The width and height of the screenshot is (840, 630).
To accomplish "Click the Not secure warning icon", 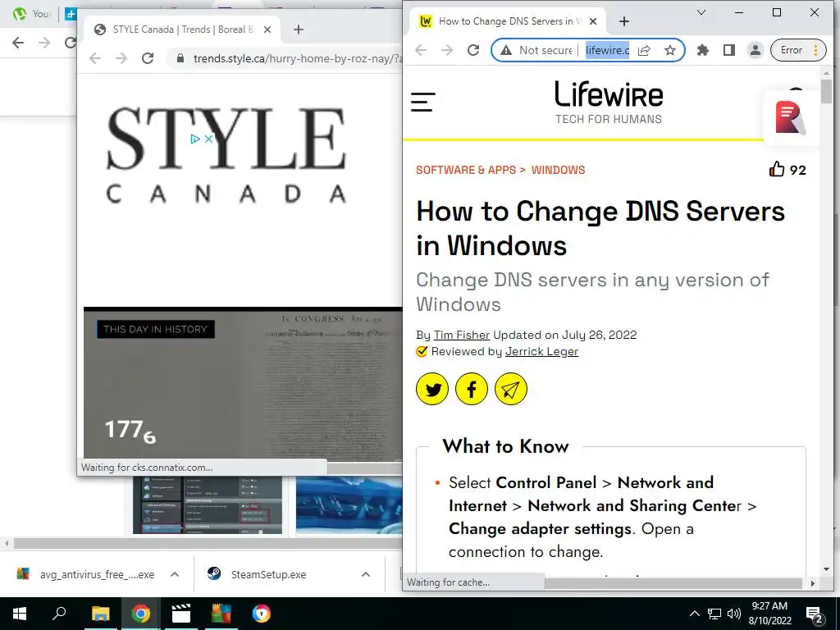I will click(x=505, y=50).
